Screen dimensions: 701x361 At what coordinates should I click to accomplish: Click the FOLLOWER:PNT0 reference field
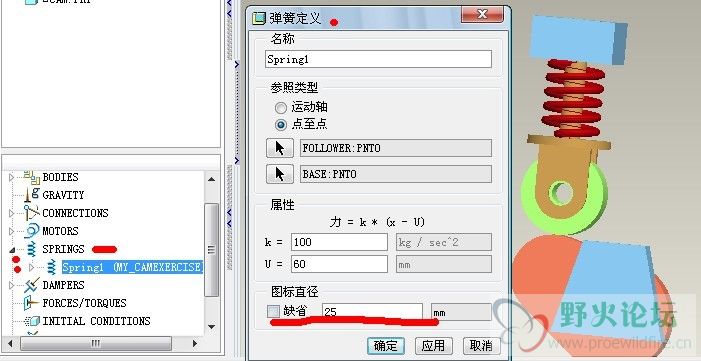396,148
